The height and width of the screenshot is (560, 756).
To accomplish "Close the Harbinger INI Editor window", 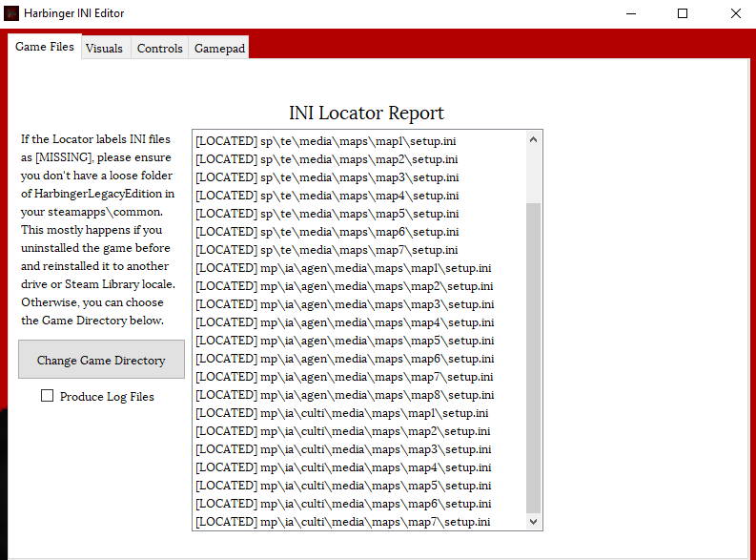I will coord(735,13).
